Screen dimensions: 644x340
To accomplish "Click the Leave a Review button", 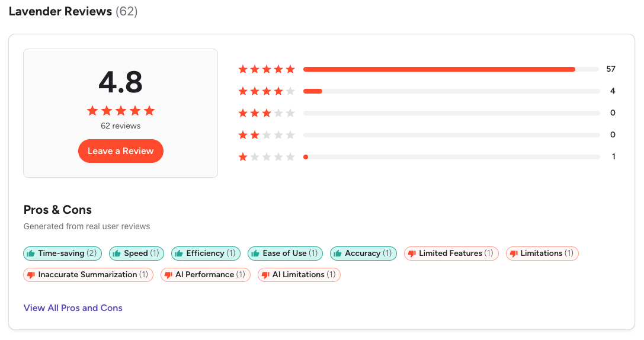I will coord(120,151).
